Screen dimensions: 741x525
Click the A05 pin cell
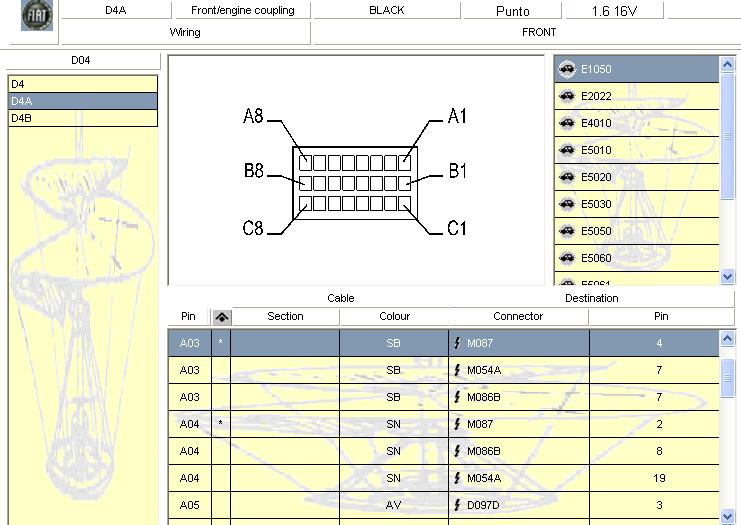190,505
